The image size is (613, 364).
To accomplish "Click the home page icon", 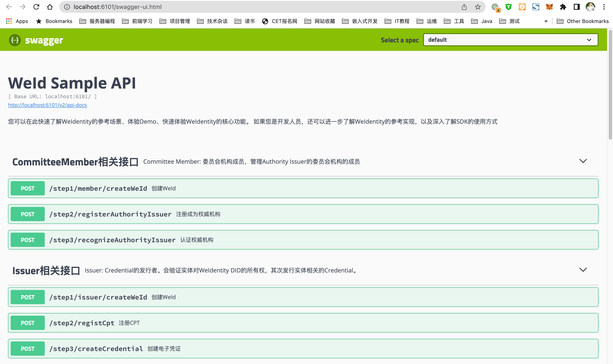I will tap(50, 7).
